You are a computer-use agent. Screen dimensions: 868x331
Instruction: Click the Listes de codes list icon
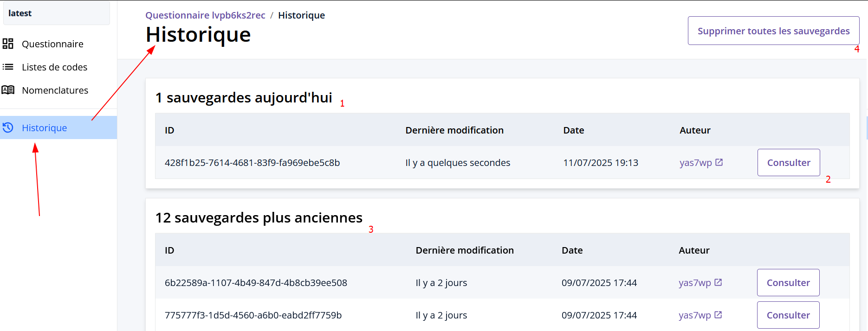[x=8, y=67]
